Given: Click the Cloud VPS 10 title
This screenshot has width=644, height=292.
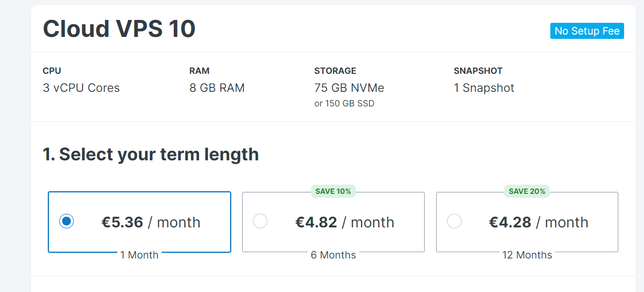Looking at the screenshot, I should (119, 29).
